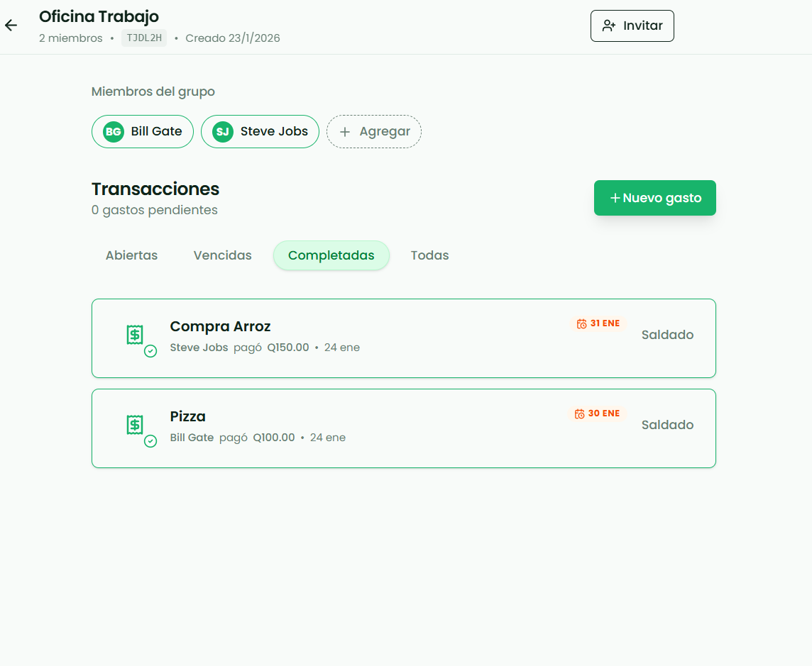Show the Todas transactions tab
The height and width of the screenshot is (666, 812).
point(429,255)
